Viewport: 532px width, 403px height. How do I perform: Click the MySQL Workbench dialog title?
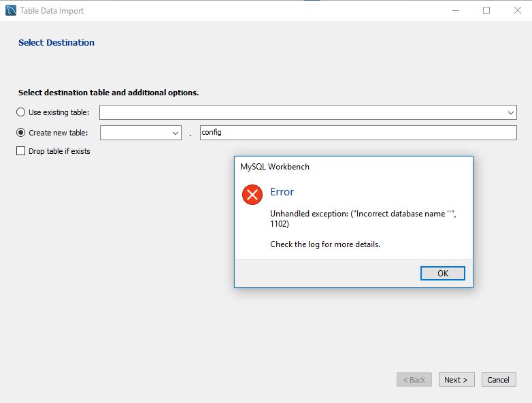[274, 167]
